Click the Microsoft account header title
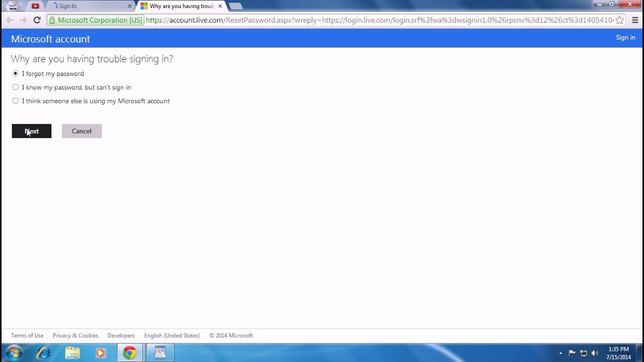The width and height of the screenshot is (644, 362). click(x=51, y=39)
